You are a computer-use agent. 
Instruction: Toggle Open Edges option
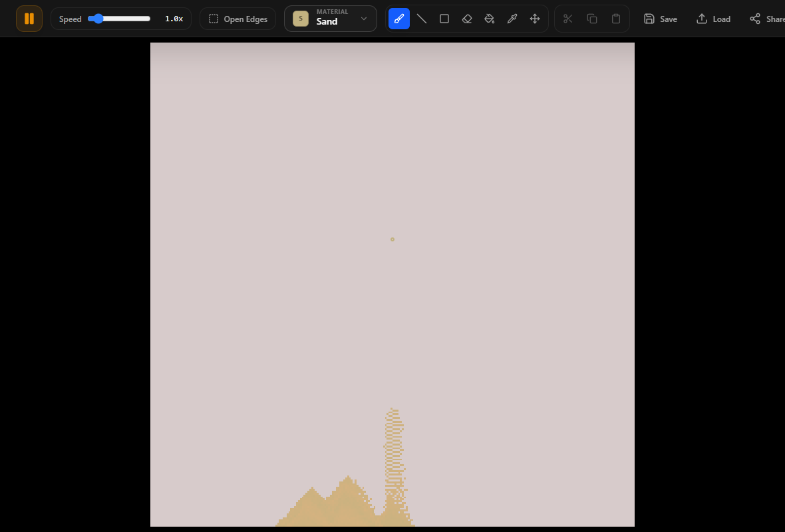click(237, 19)
